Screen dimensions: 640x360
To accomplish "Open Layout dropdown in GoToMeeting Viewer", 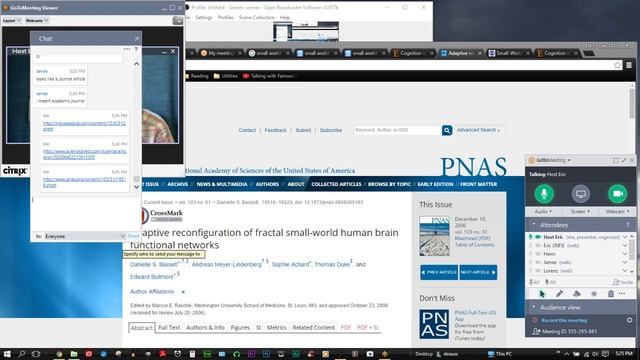I will [x=11, y=20].
